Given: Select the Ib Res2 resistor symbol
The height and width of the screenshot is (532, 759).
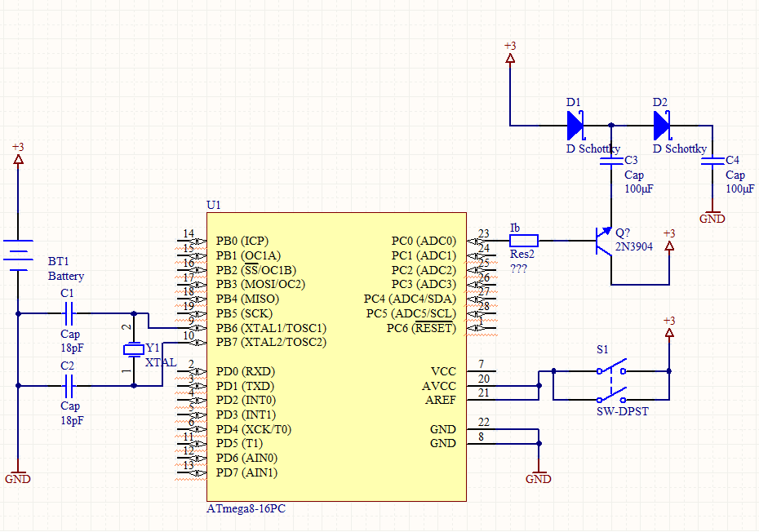Looking at the screenshot, I should (524, 241).
